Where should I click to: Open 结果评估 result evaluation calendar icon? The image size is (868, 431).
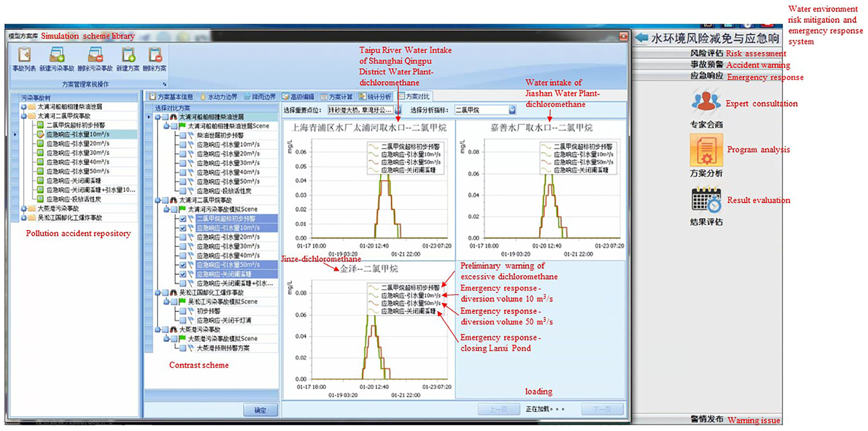pyautogui.click(x=706, y=200)
